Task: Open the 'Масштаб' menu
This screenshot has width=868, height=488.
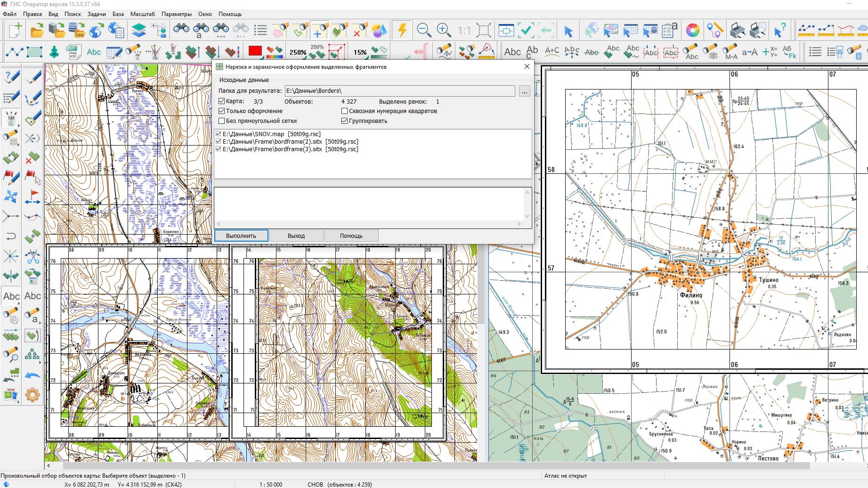Action: (142, 14)
